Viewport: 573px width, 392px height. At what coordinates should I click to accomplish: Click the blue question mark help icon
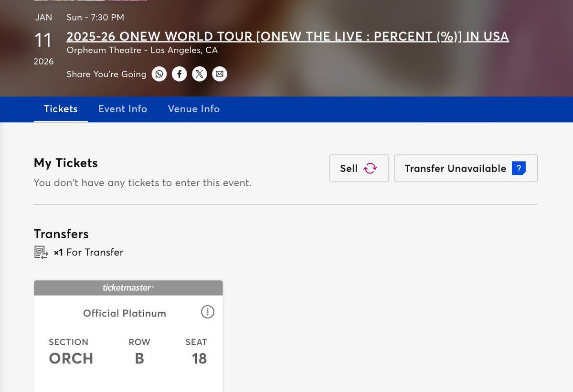(x=519, y=168)
